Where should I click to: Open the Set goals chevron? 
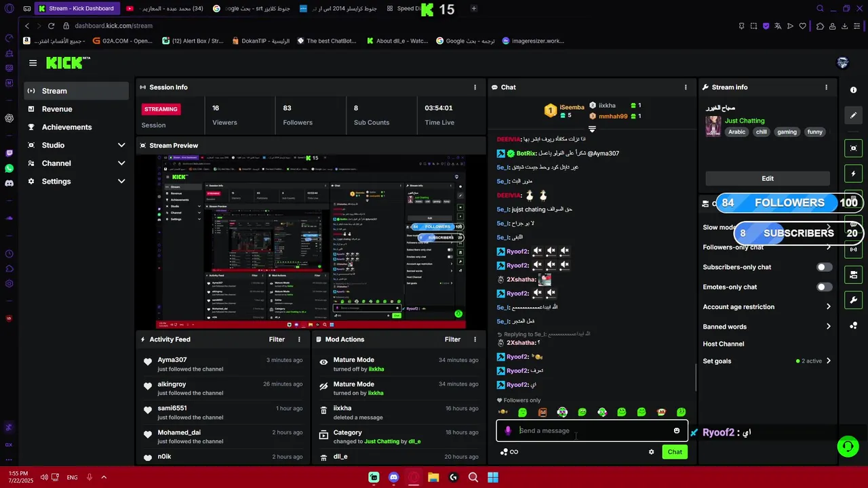tap(828, 361)
